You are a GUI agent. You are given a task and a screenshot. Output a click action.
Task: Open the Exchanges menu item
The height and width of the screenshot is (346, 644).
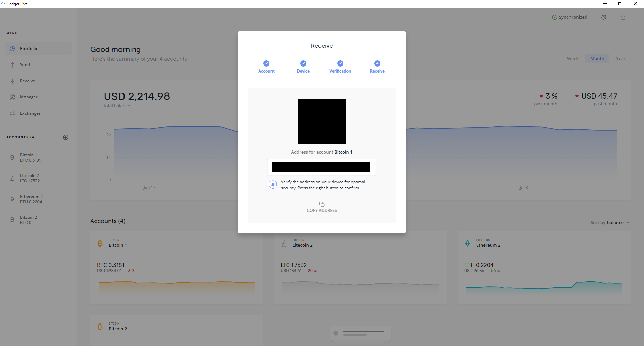(x=38, y=113)
